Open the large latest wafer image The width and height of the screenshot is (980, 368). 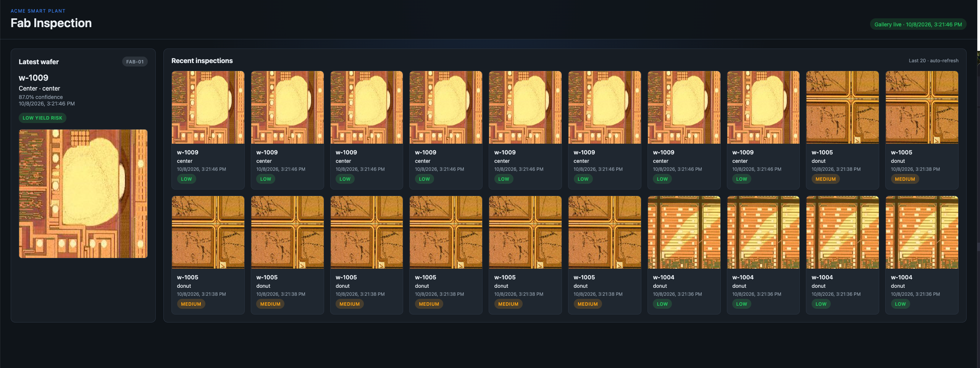tap(83, 194)
